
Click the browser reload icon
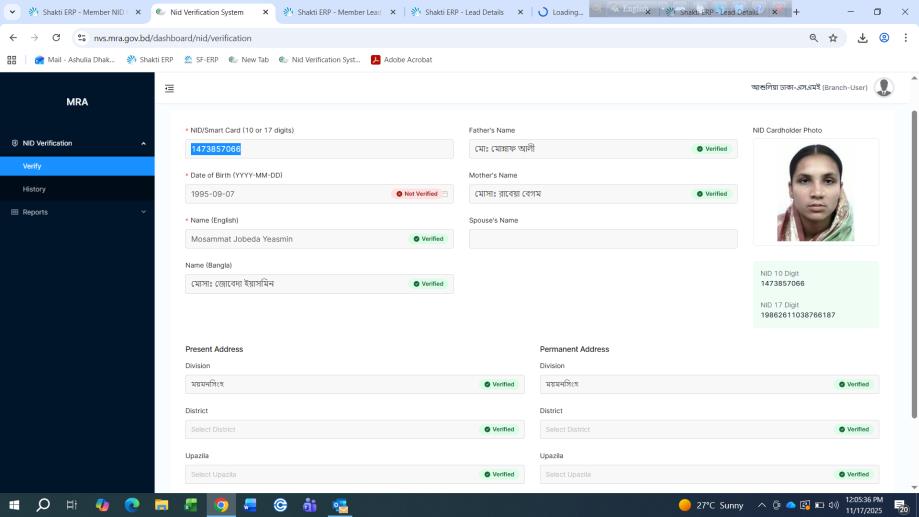(56, 38)
